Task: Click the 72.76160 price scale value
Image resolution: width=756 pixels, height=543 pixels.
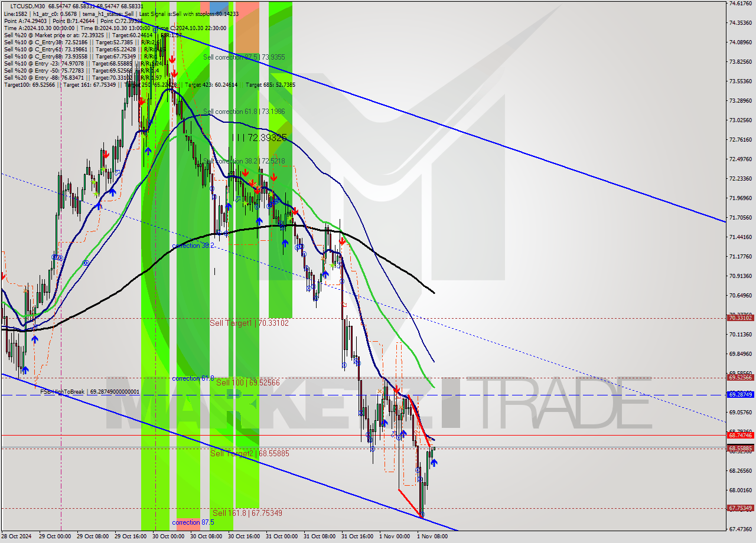Action: click(x=741, y=139)
